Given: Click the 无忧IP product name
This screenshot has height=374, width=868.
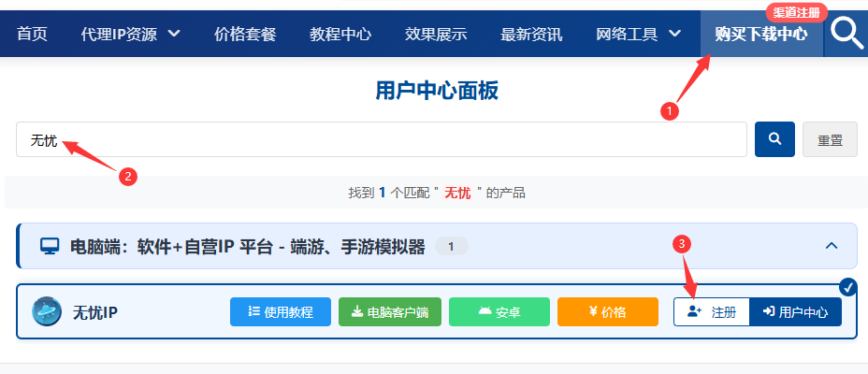Looking at the screenshot, I should click(95, 312).
